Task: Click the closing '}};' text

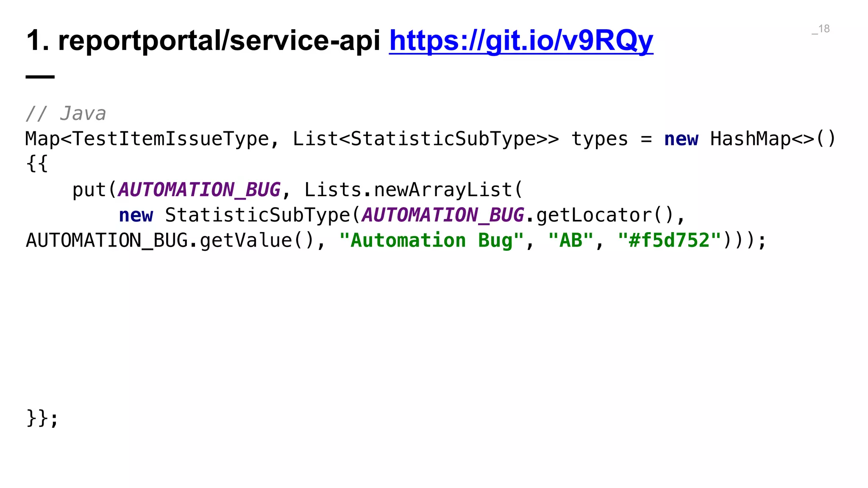Action: click(x=42, y=419)
